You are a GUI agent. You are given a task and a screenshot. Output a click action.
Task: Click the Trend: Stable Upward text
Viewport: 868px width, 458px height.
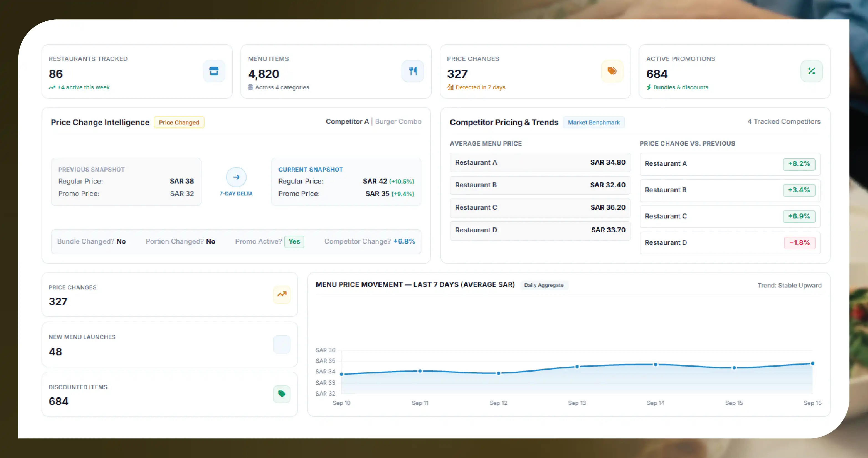coord(790,286)
